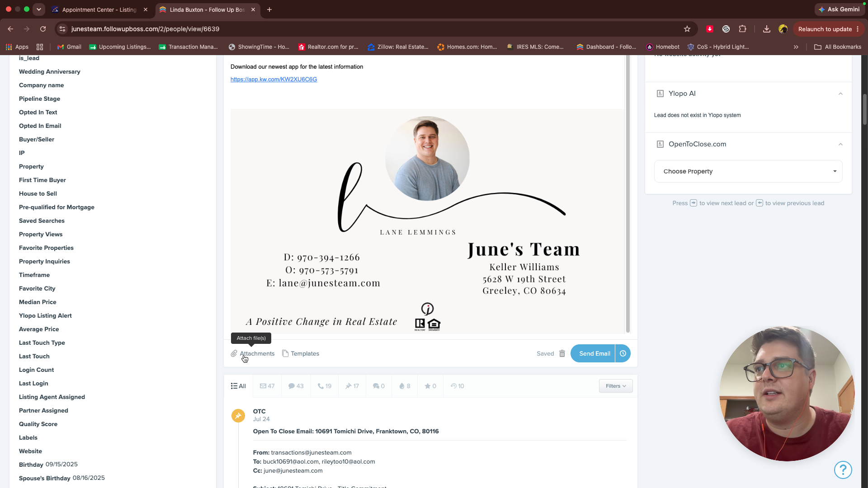Open the Homebot bookmark
Viewport: 868px width, 488px height.
point(663,47)
